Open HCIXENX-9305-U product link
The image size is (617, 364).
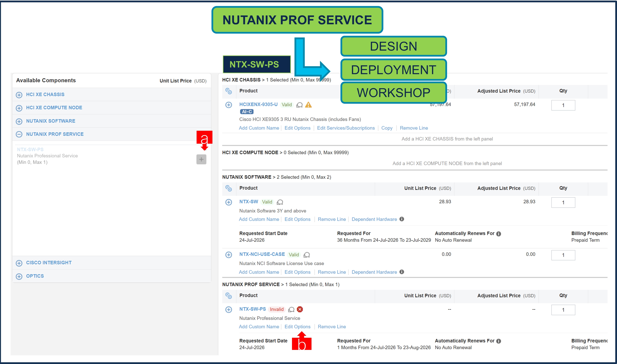[x=258, y=104]
